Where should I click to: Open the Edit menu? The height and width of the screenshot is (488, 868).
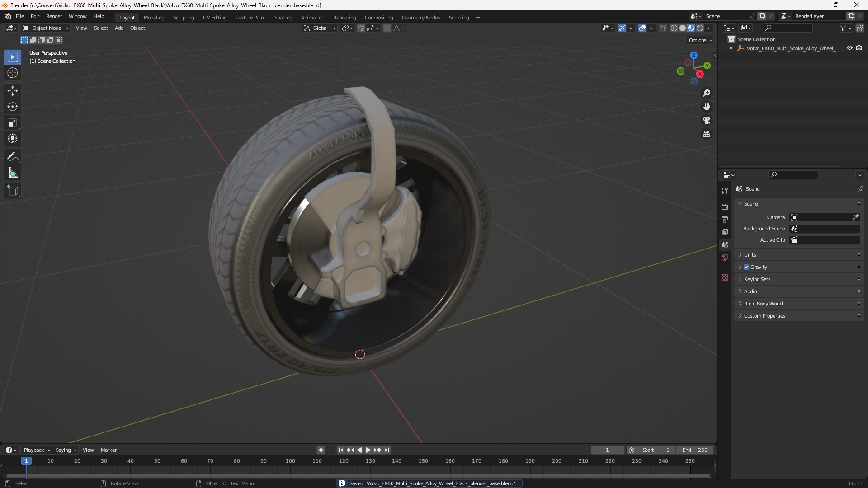tap(35, 16)
